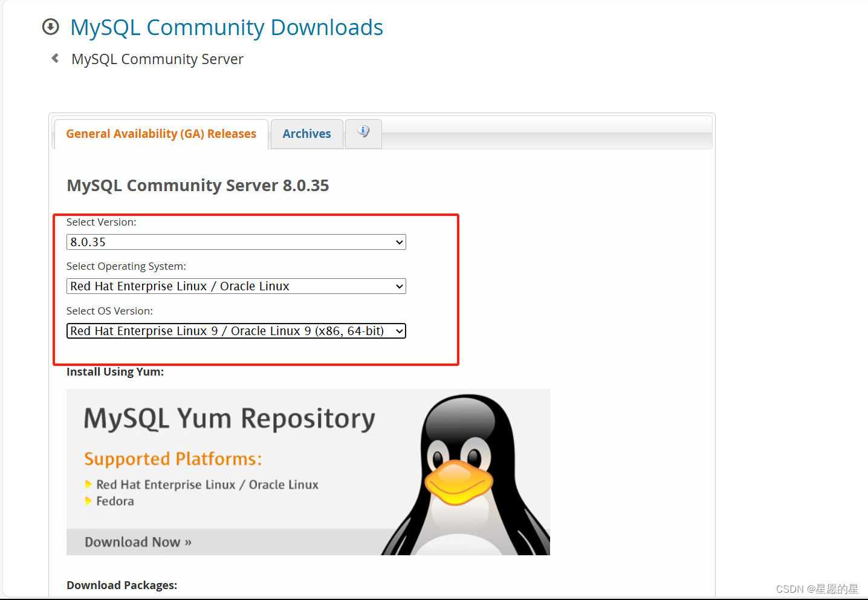The image size is (868, 600).
Task: Open the info balloon tab beside Archives
Action: [363, 131]
